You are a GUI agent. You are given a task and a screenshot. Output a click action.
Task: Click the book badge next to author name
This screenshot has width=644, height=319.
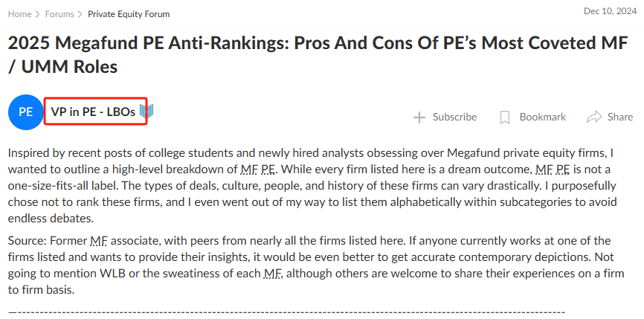click(x=146, y=111)
